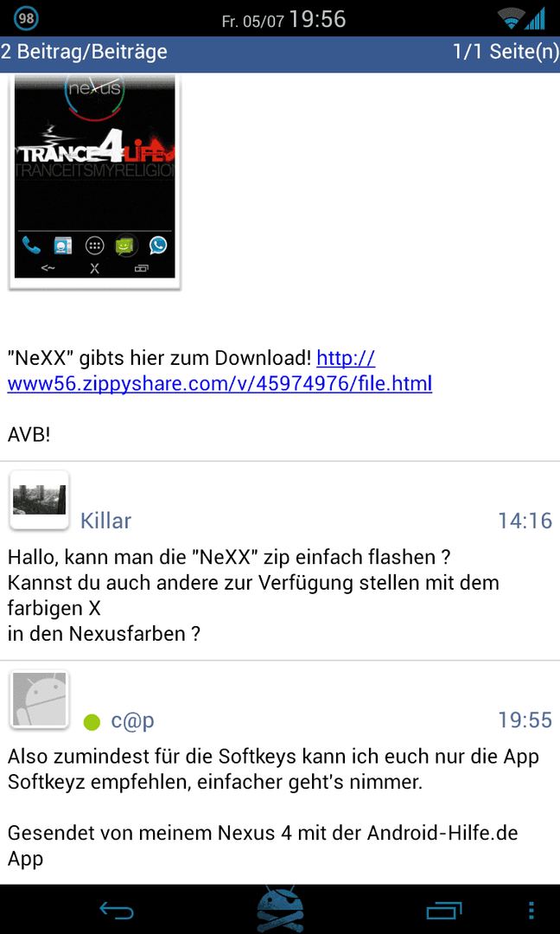Tap the 2 Beitrag/Beiträge header label

tap(84, 53)
